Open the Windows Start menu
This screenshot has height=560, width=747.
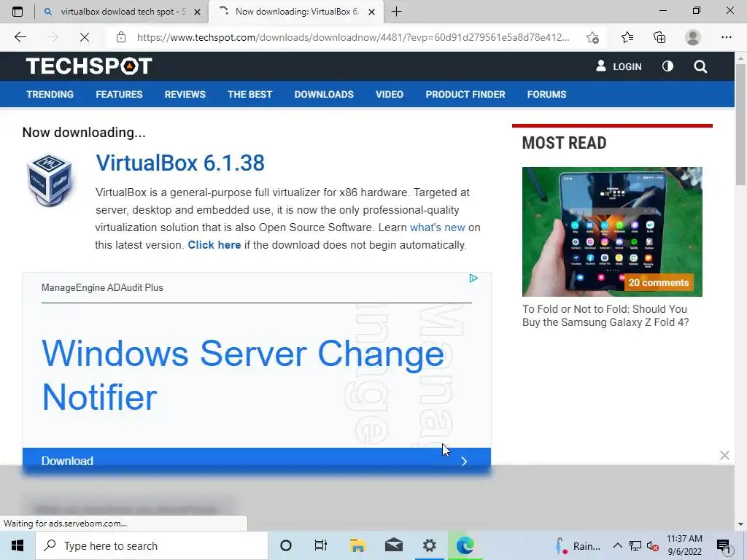[x=18, y=545]
